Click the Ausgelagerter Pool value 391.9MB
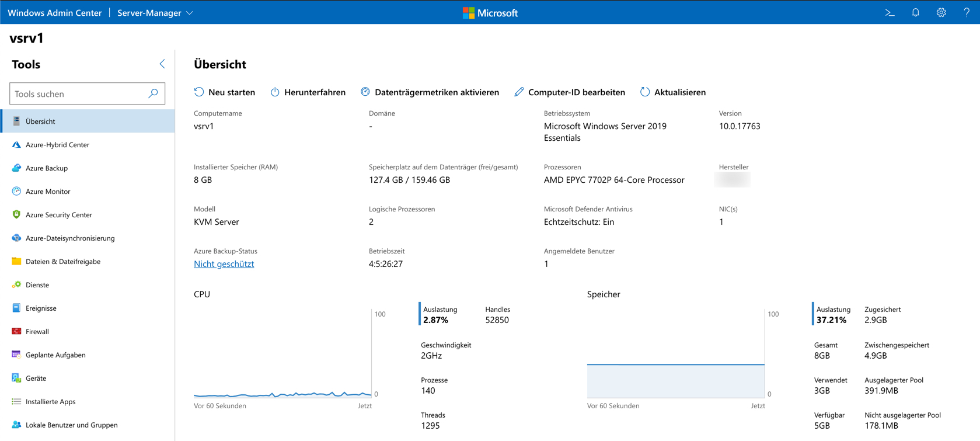 point(881,391)
